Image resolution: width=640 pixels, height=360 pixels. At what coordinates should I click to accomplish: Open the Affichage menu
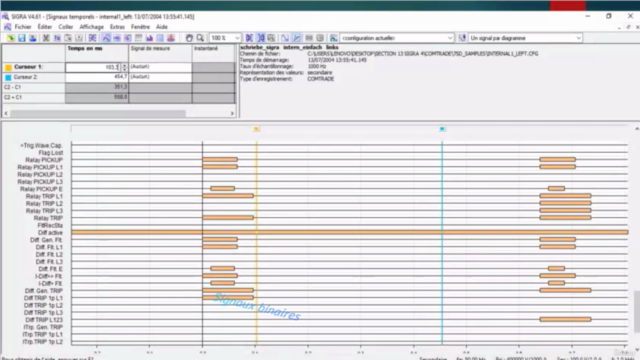[x=91, y=27]
